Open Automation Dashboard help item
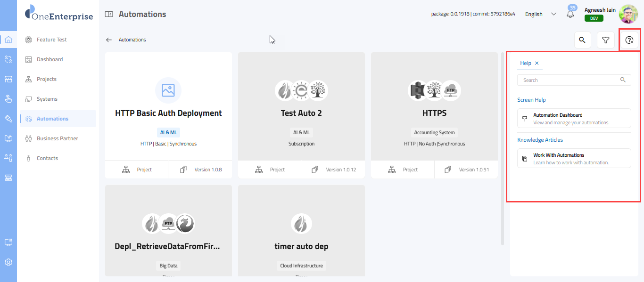 [574, 118]
